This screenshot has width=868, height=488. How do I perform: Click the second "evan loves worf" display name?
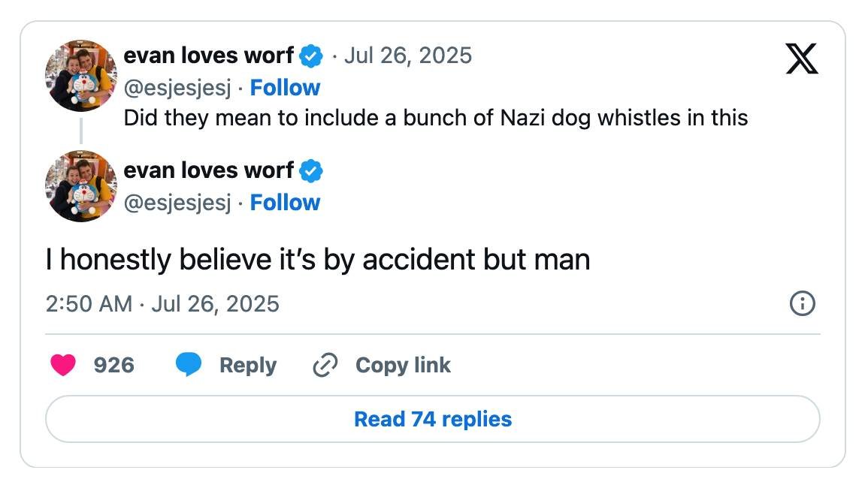pyautogui.click(x=208, y=171)
